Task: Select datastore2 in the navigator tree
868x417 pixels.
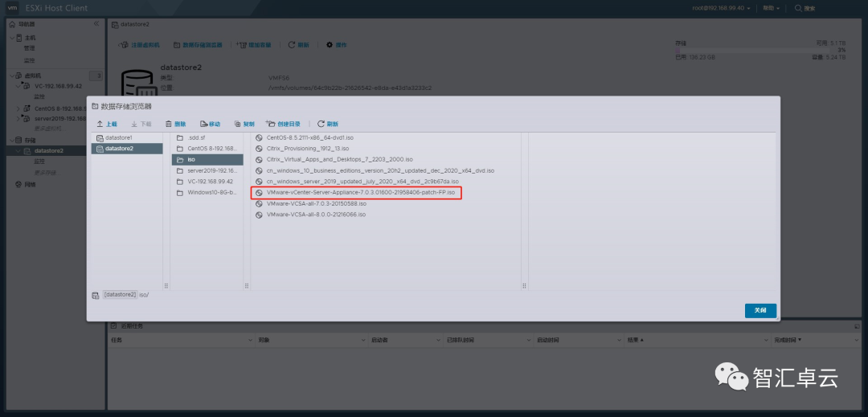Action: point(49,150)
